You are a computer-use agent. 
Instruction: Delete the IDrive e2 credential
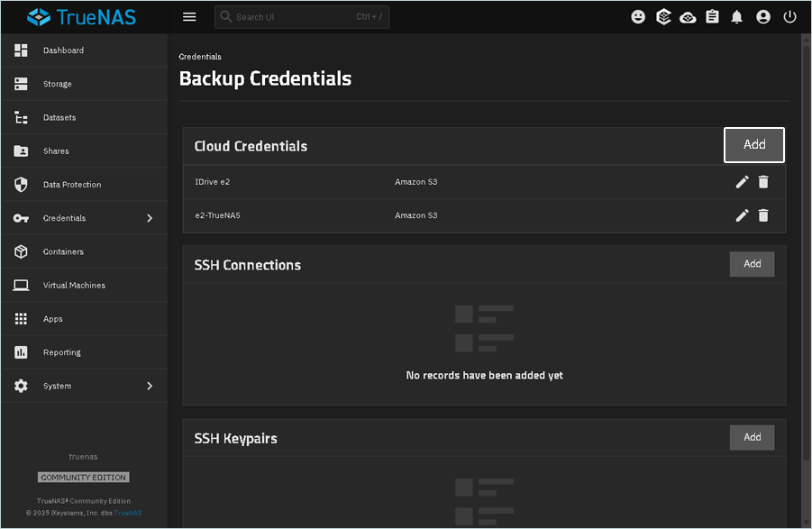point(763,182)
